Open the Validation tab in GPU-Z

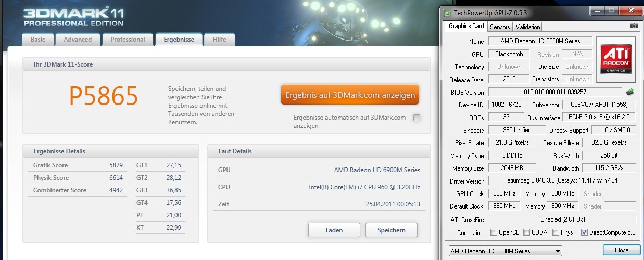[x=528, y=27]
